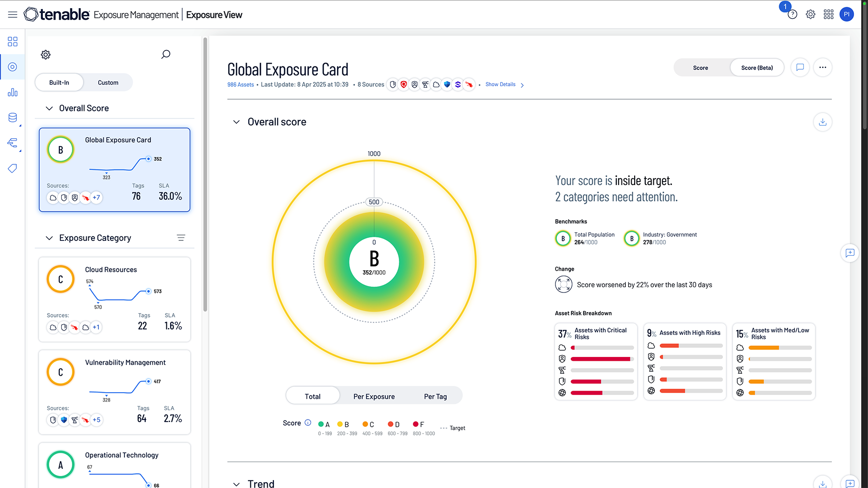The width and height of the screenshot is (868, 488).
Task: Select the Custom cards toggle
Action: (108, 82)
